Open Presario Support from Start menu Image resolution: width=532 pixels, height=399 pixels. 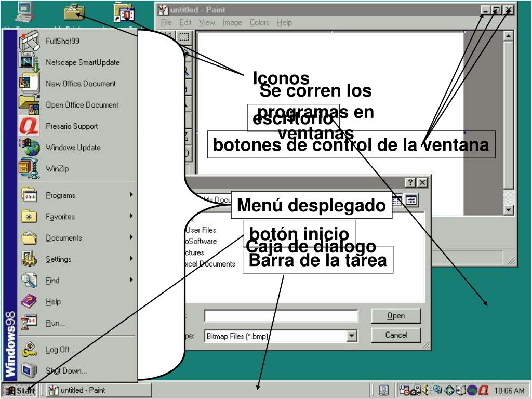click(x=77, y=126)
